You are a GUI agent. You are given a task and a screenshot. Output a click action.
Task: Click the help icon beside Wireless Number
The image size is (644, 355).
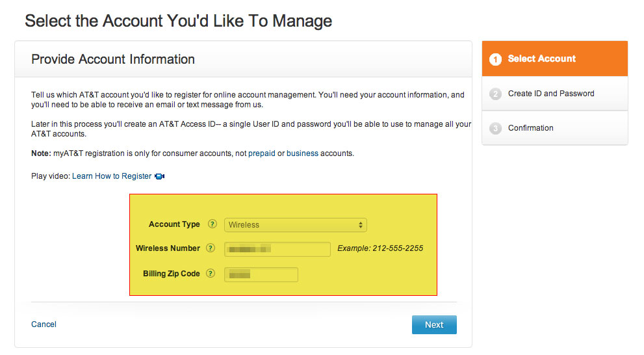210,248
